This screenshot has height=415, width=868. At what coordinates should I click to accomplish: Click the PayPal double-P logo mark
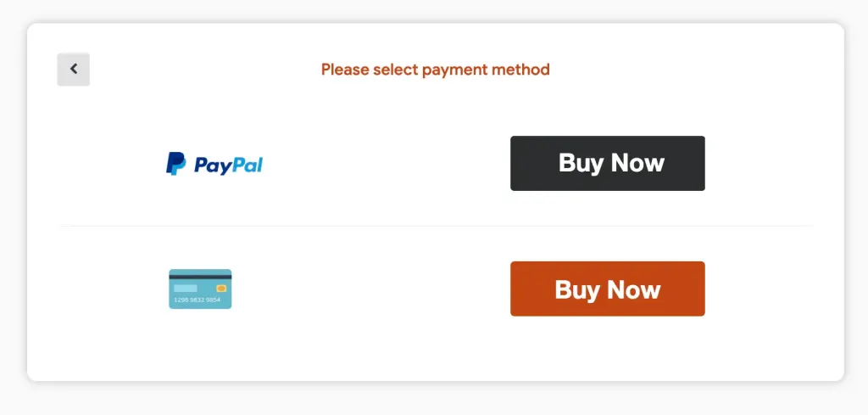click(x=176, y=164)
